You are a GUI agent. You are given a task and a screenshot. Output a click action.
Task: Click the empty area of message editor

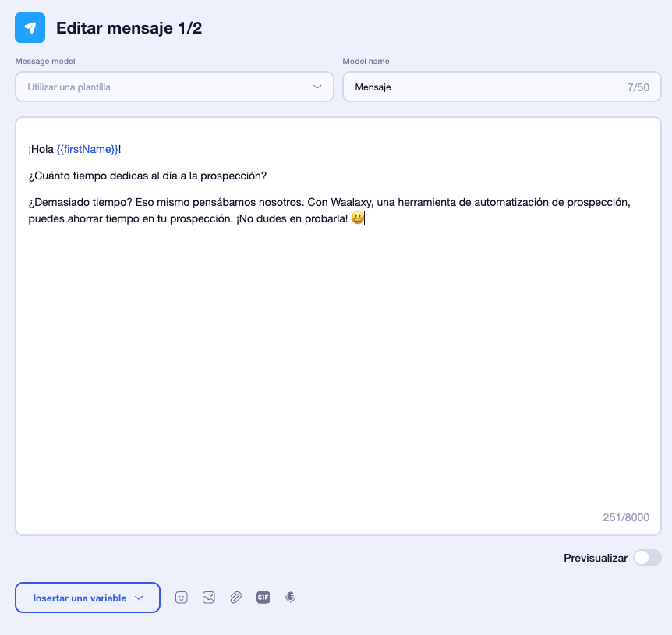click(x=337, y=367)
